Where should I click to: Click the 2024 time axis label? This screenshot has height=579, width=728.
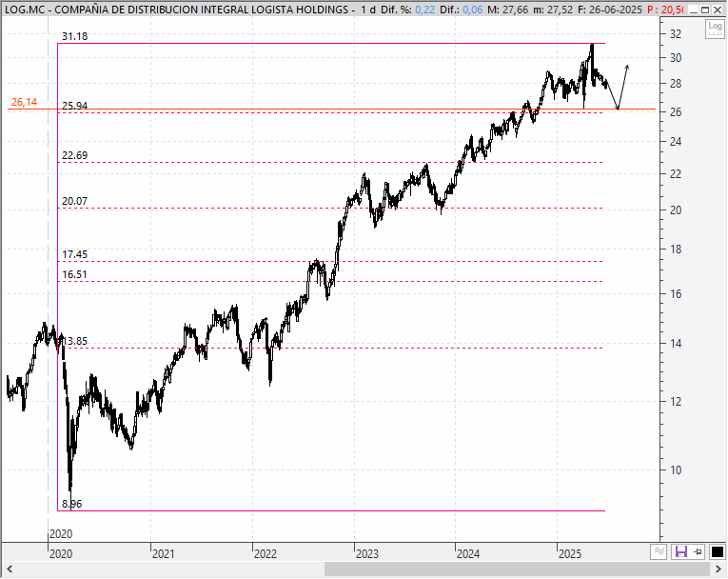[468, 554]
